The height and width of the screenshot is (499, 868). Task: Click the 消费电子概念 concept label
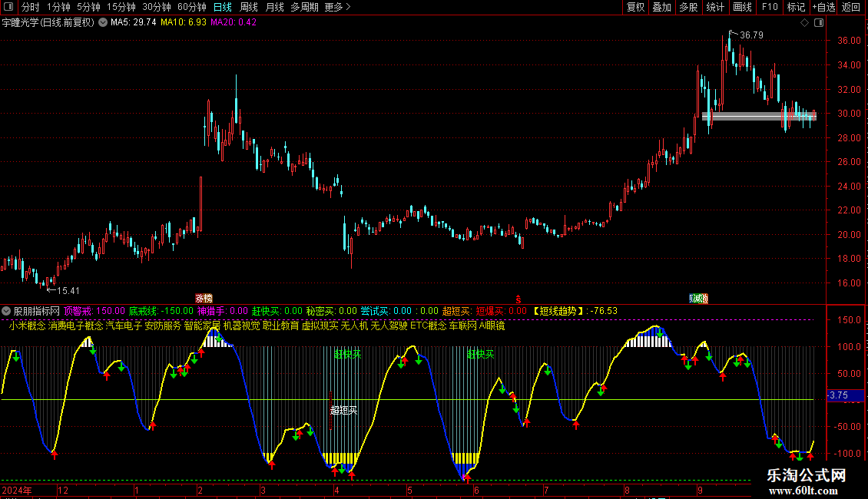click(76, 326)
